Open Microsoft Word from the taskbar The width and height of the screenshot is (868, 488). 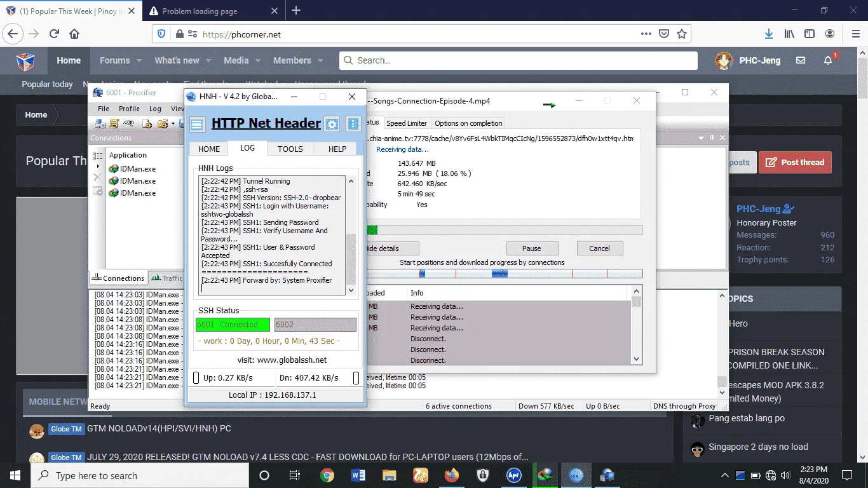pos(358,475)
